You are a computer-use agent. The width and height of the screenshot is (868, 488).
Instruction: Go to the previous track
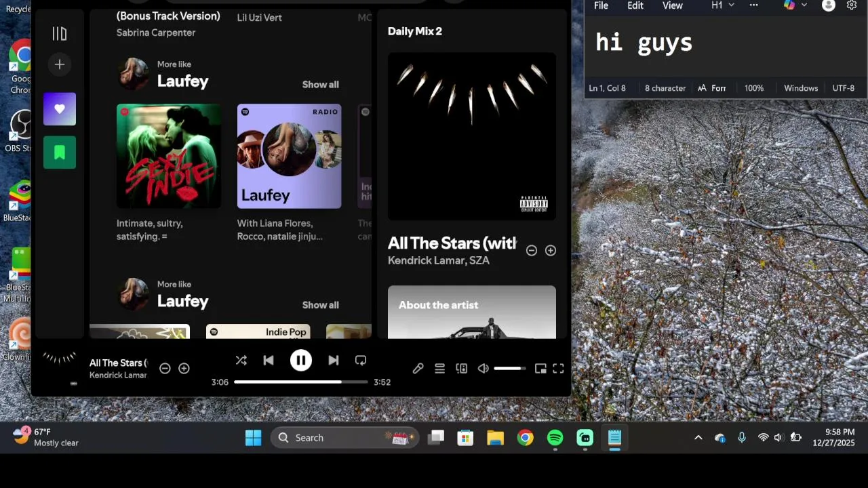tap(269, 361)
